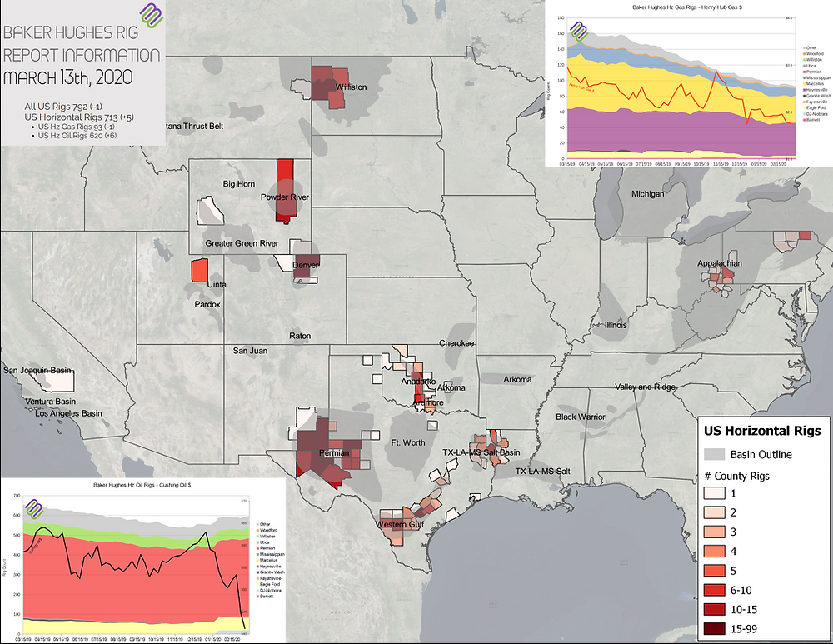Image resolution: width=833 pixels, height=644 pixels.
Task: Click the Cherokee basin label
Action: [456, 343]
